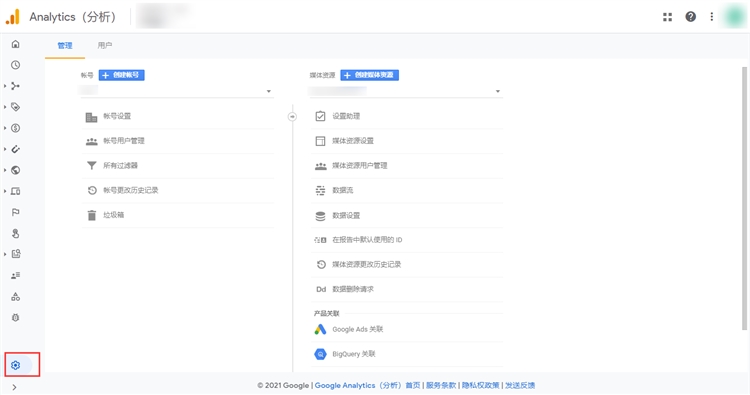750x395 pixels.
Task: Open the Retention magnet icon in the sidebar
Action: pos(16,149)
